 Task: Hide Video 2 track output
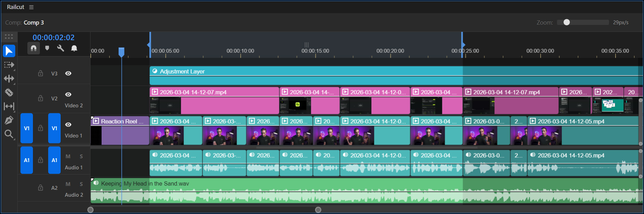pyautogui.click(x=68, y=95)
